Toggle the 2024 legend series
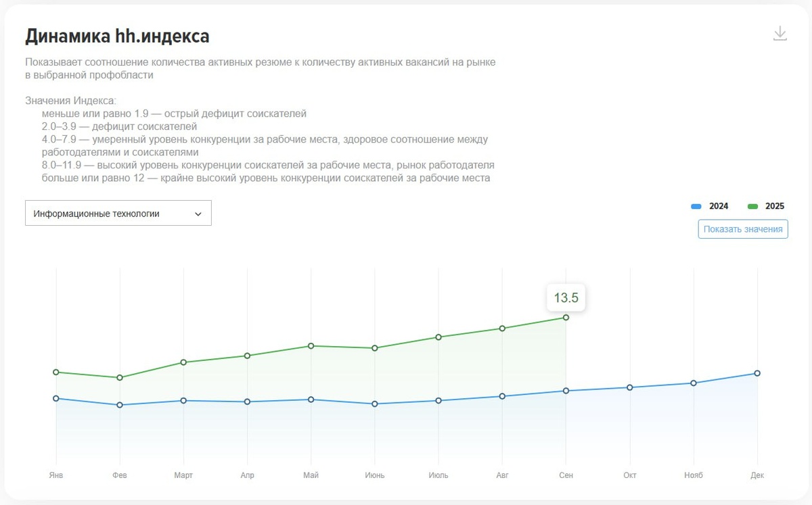 (x=709, y=206)
